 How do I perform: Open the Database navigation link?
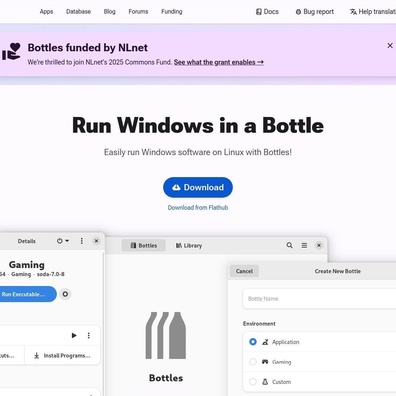78,12
